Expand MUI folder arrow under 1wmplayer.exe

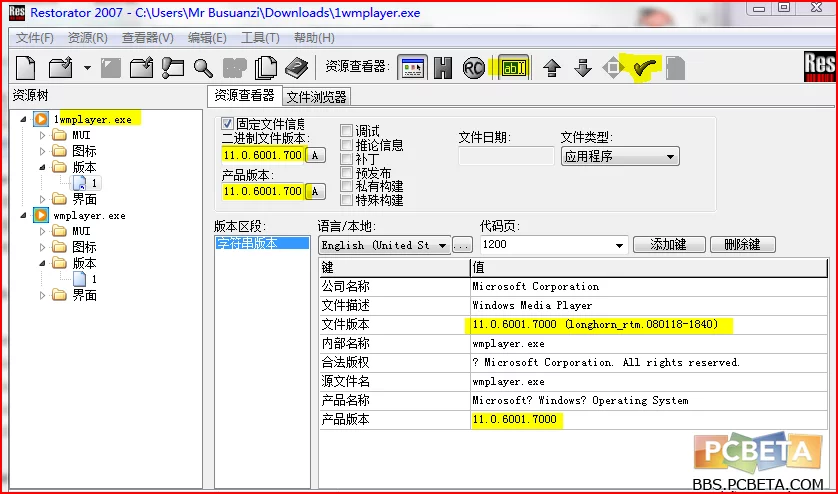click(x=43, y=135)
